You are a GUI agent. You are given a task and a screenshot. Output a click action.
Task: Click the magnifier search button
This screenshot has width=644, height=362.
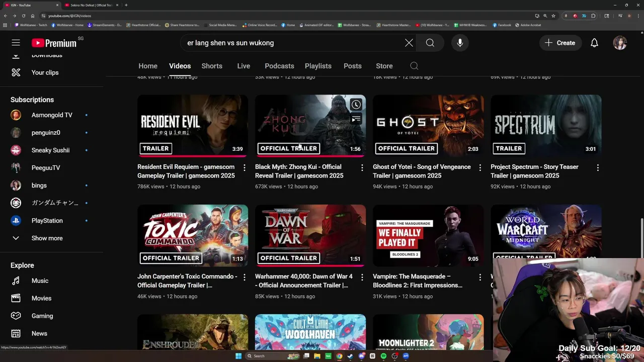coord(430,43)
